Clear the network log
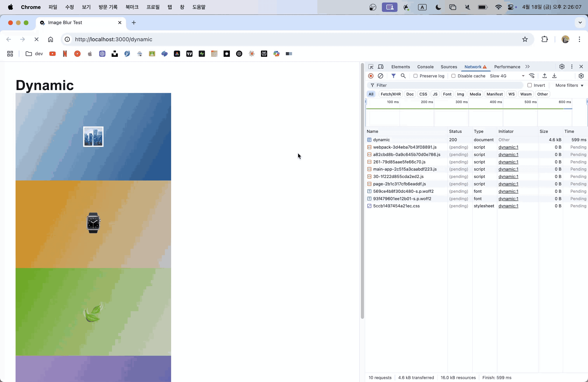Image resolution: width=588 pixels, height=382 pixels. coord(381,76)
